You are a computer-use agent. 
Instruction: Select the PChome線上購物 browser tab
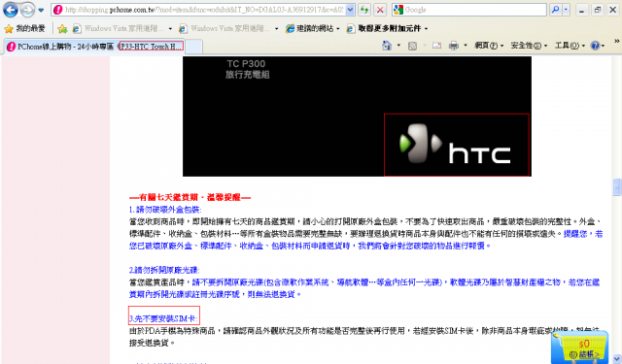tap(94, 47)
